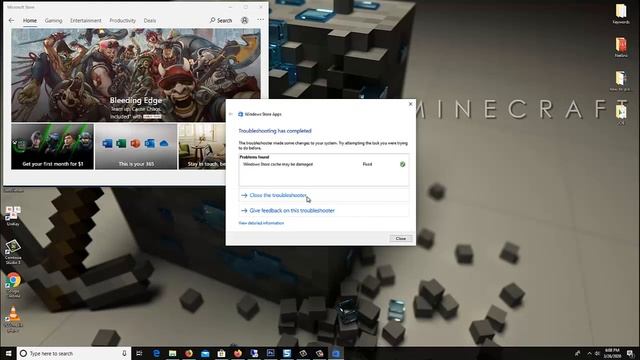Select the Keywords folder on desktop
Viewport: 640px width, 360px height.
tap(621, 13)
